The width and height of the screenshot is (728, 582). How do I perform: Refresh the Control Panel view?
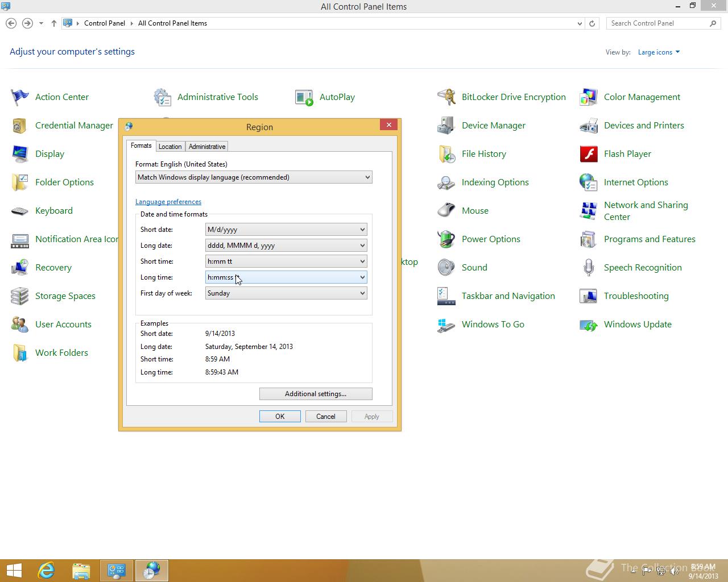pos(592,23)
